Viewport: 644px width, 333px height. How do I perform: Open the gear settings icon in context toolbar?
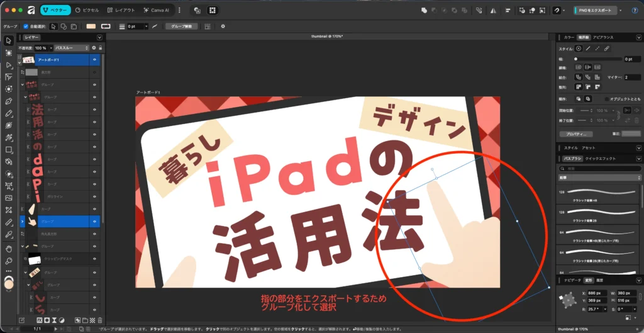[223, 26]
